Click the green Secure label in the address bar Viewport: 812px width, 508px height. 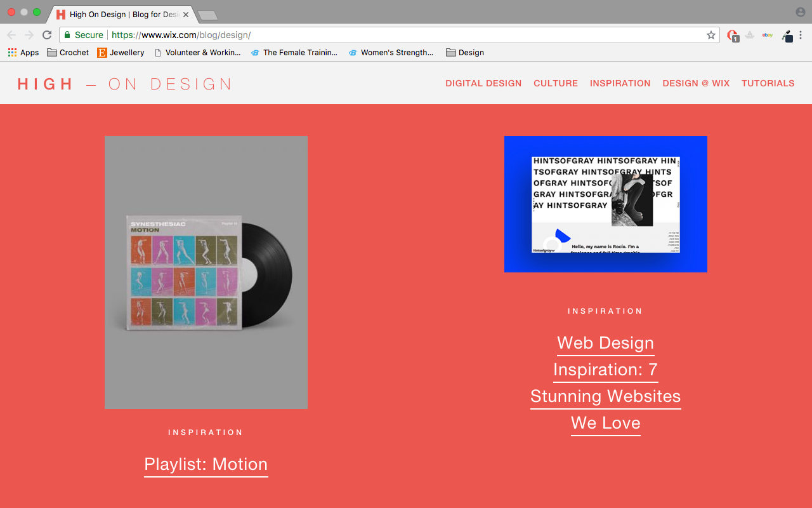89,35
